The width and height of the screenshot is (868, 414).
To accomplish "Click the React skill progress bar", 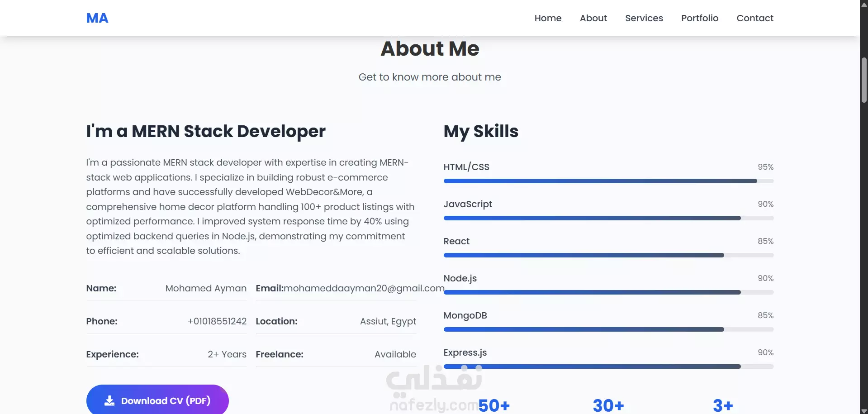I will pos(608,255).
